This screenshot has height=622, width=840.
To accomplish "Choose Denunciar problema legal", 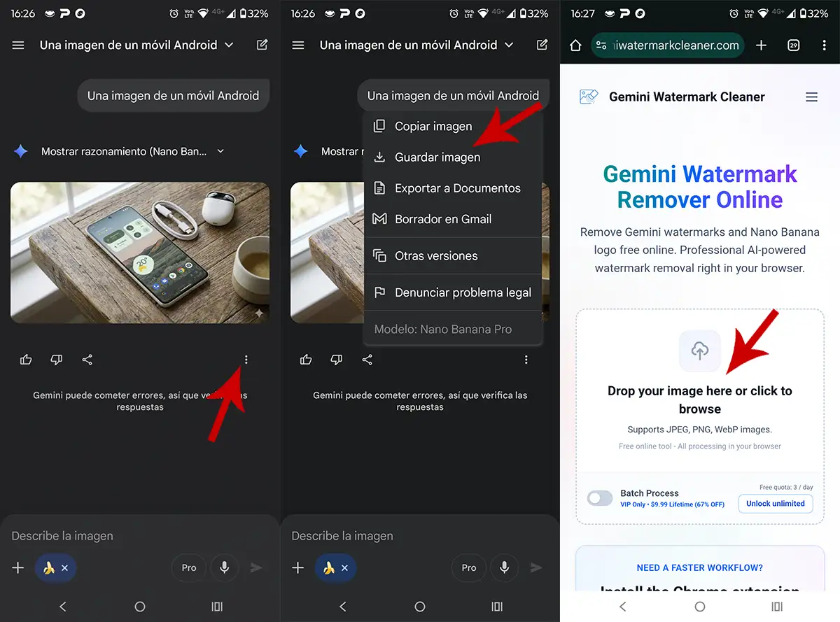I will pyautogui.click(x=462, y=292).
